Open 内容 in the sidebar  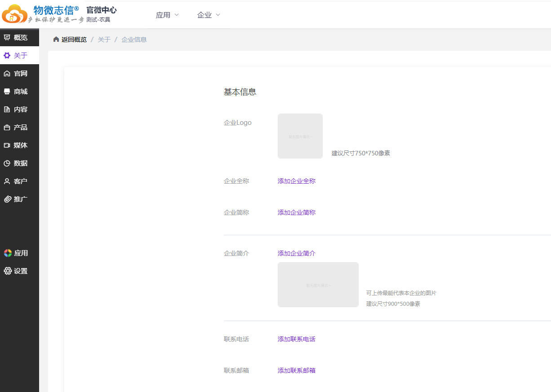(x=19, y=109)
